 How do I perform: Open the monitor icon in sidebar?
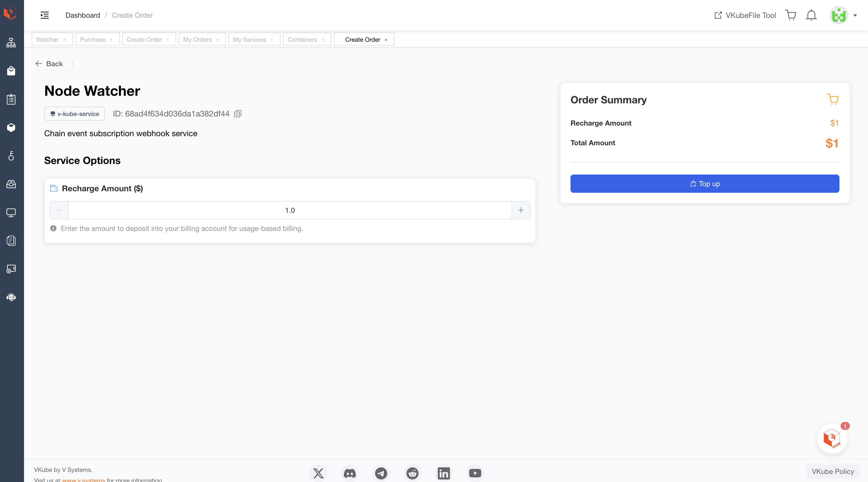click(x=11, y=212)
